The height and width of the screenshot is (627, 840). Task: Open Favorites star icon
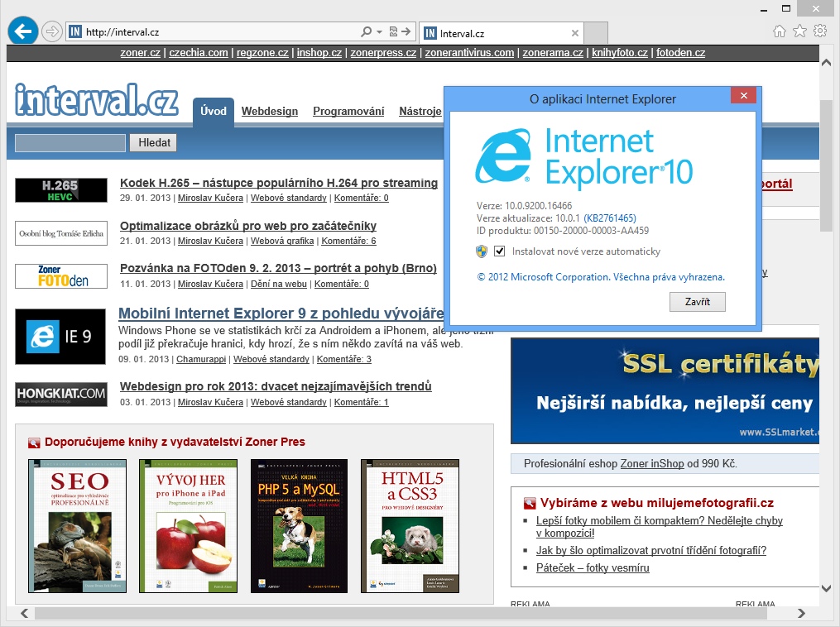tap(799, 31)
